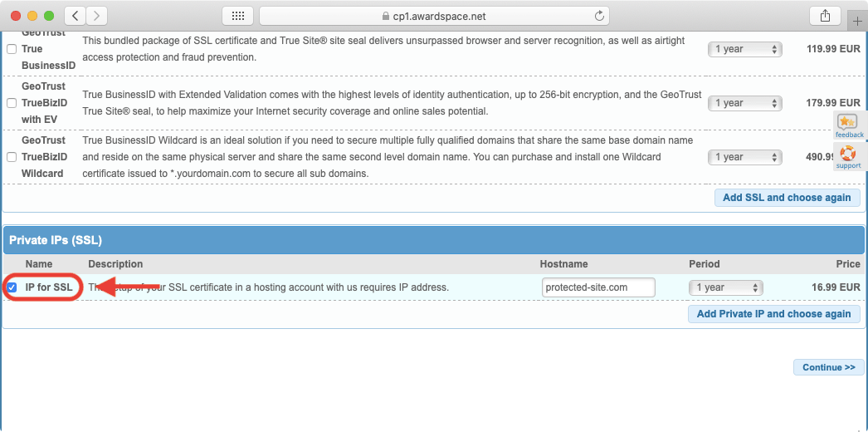
Task: Select GeoTrust TrueBizID with EV checkbox
Action: 12,103
